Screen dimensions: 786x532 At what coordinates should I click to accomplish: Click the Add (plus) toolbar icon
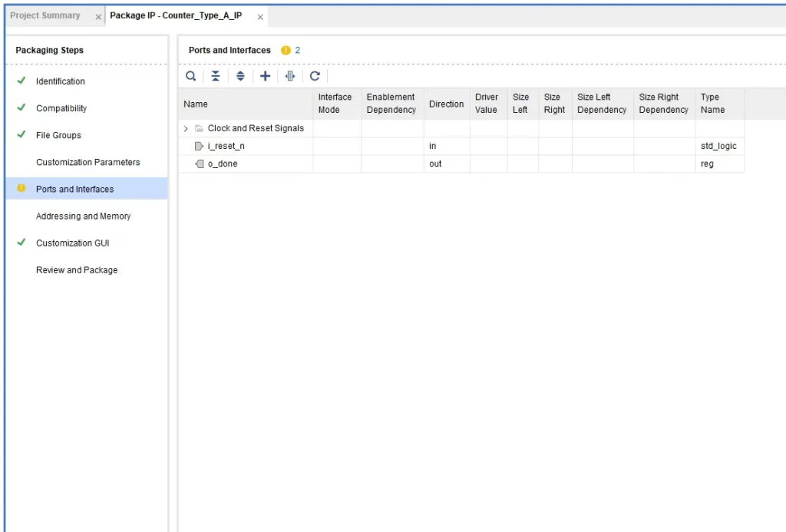click(265, 76)
